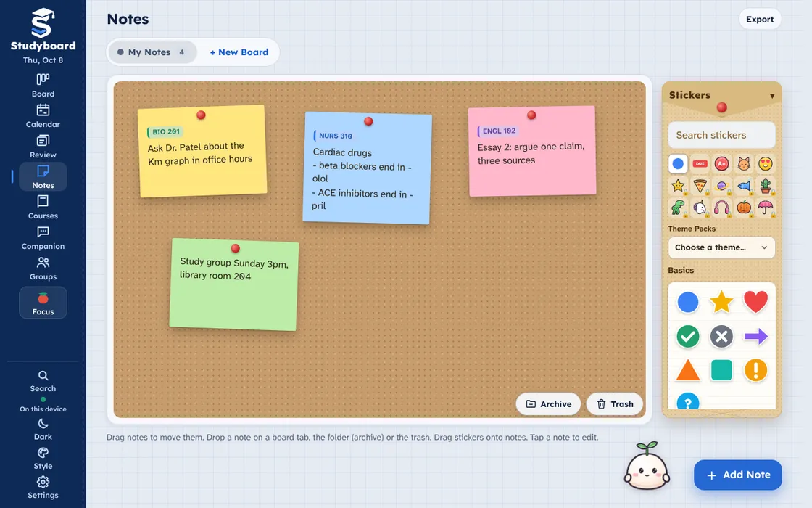The width and height of the screenshot is (812, 508).
Task: Pick the gray X sticker in Basics
Action: [x=721, y=337]
